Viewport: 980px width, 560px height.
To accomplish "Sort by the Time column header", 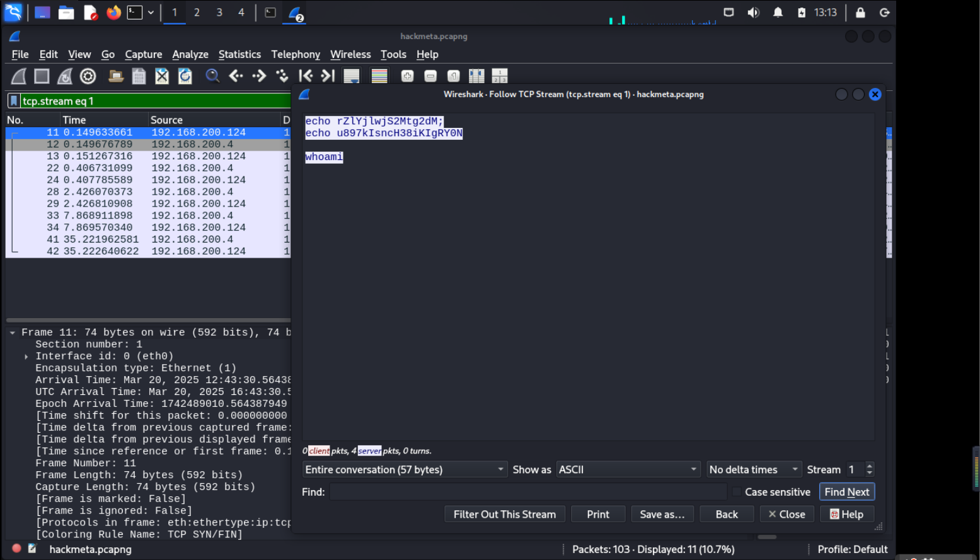I will pos(103,120).
